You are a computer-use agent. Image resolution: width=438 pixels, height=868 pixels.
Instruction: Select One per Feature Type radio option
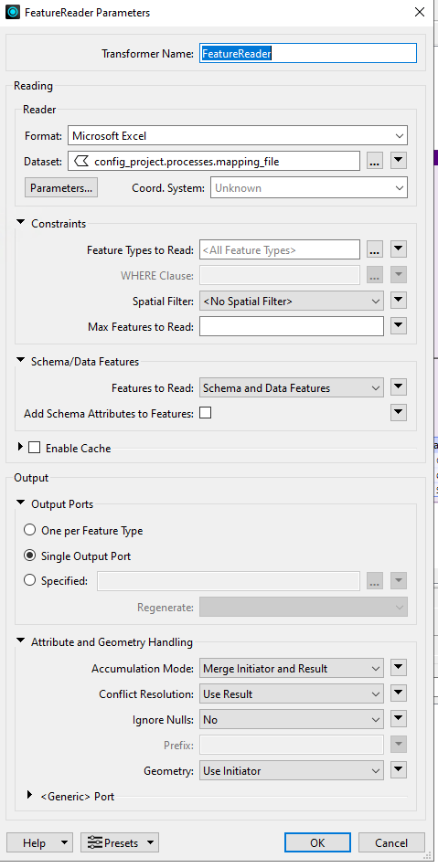pos(30,530)
